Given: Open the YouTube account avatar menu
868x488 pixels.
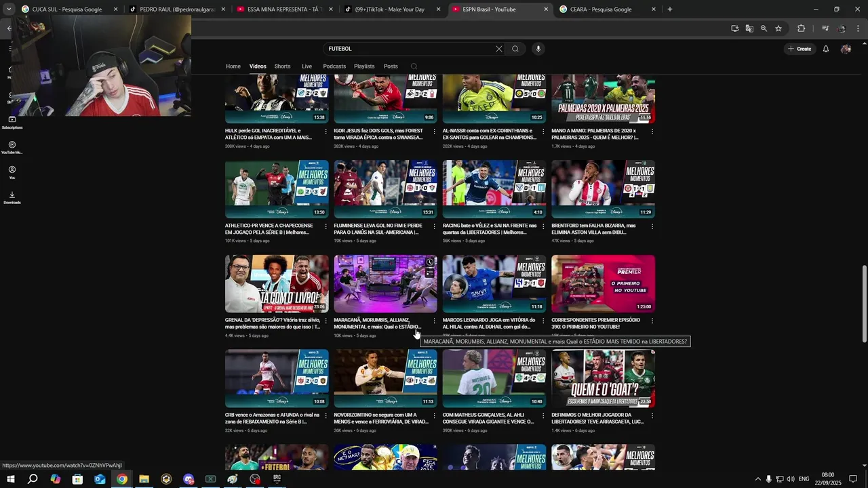Looking at the screenshot, I should click(846, 49).
